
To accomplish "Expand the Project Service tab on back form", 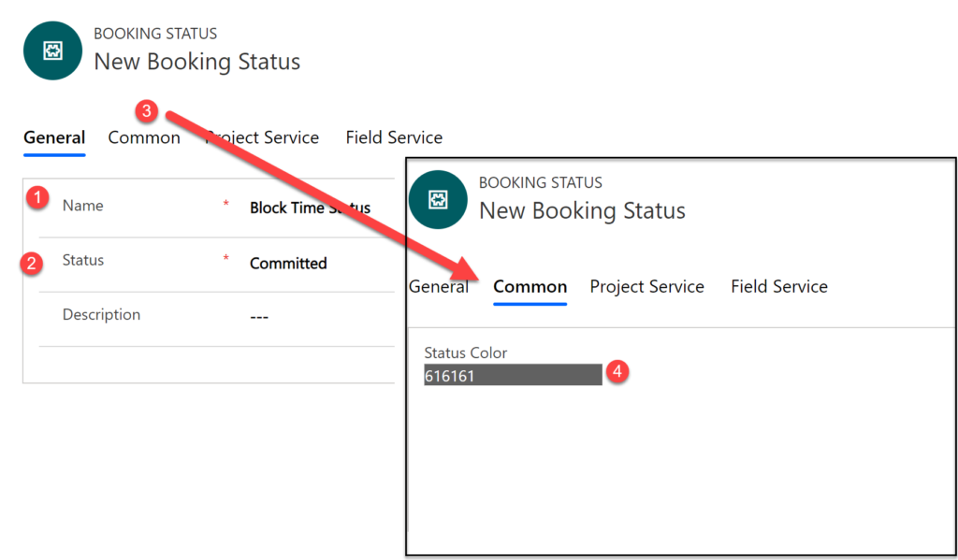I will (262, 136).
